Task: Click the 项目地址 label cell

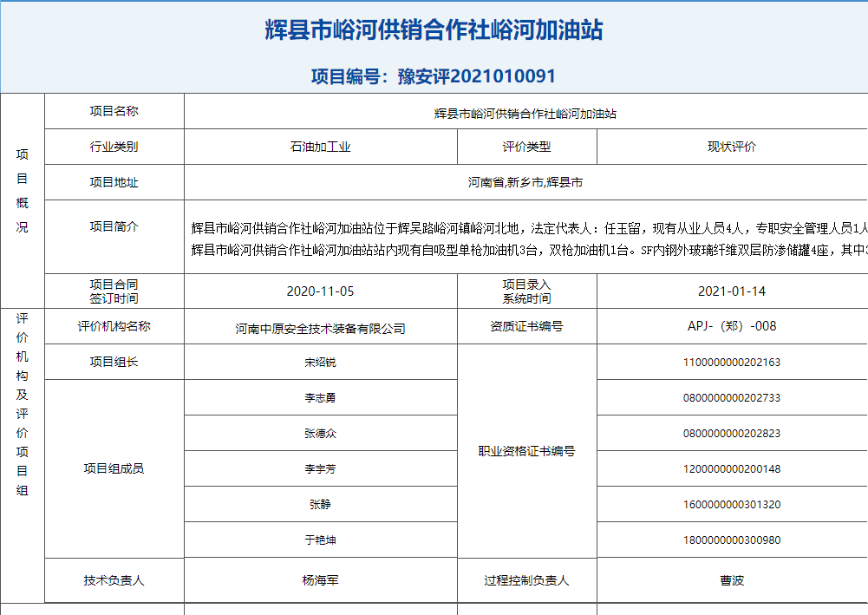Action: [x=114, y=182]
